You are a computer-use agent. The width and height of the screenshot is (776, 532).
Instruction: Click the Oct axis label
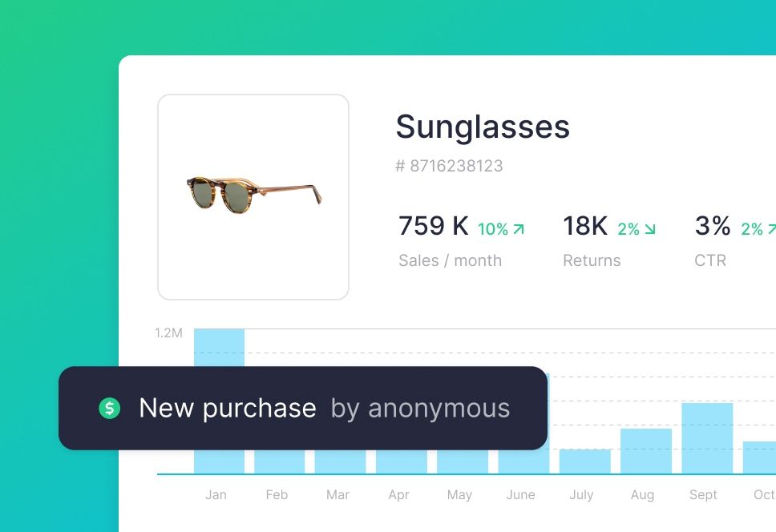click(765, 495)
